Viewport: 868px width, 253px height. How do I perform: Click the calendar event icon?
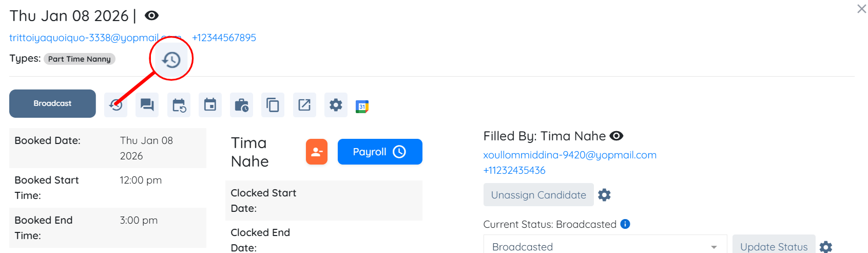[x=210, y=105]
